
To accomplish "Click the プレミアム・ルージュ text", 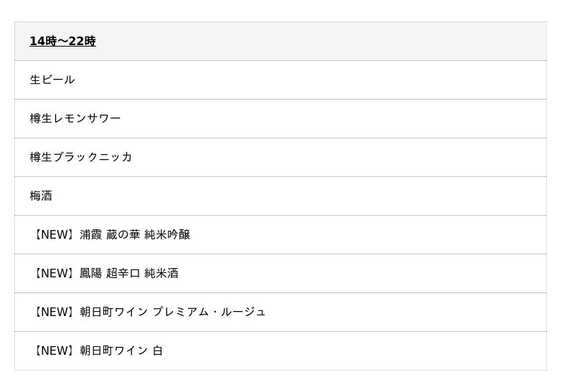I will (x=209, y=312).
